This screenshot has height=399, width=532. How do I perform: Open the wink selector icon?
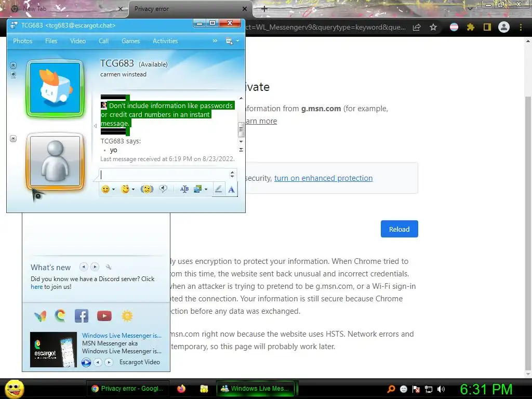pyautogui.click(x=125, y=189)
